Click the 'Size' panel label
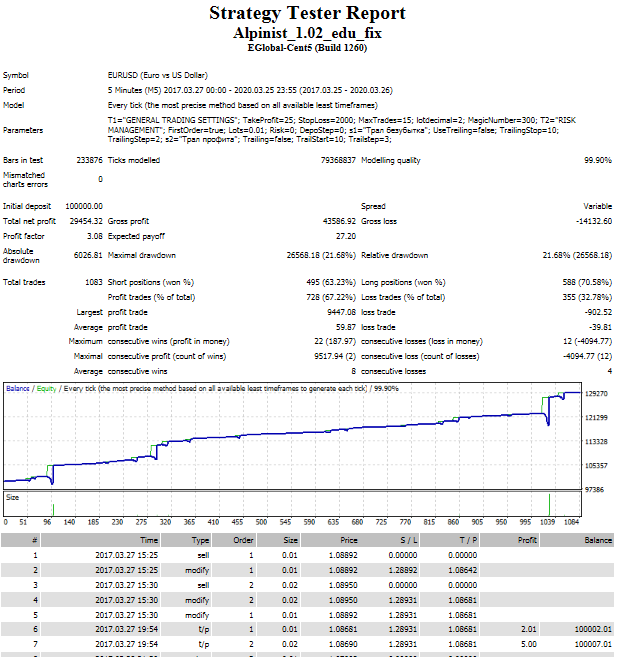623x657 pixels. coord(12,498)
